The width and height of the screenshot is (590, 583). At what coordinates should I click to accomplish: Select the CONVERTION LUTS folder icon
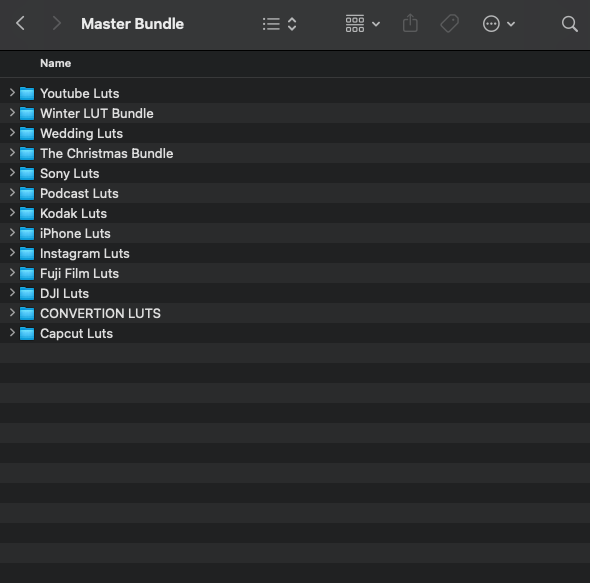coord(27,313)
